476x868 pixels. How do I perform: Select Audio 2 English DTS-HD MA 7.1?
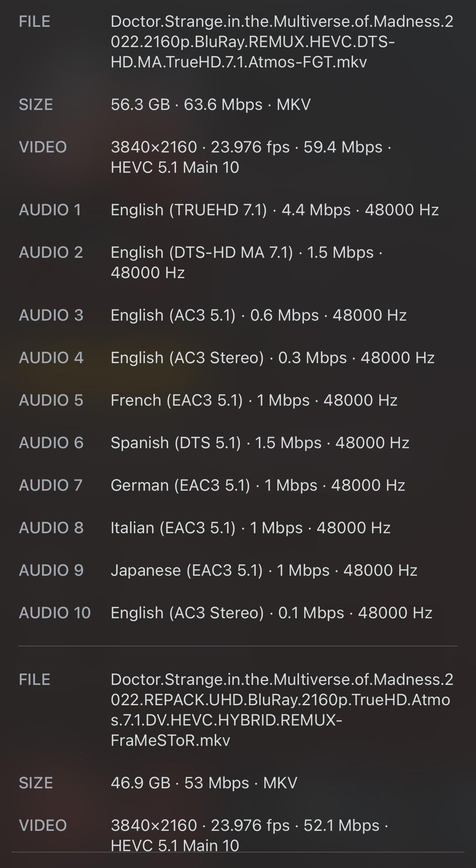[246, 262]
